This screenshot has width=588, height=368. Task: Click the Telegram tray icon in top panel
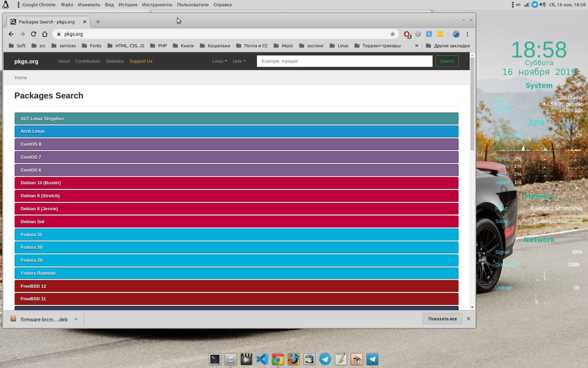[x=535, y=5]
